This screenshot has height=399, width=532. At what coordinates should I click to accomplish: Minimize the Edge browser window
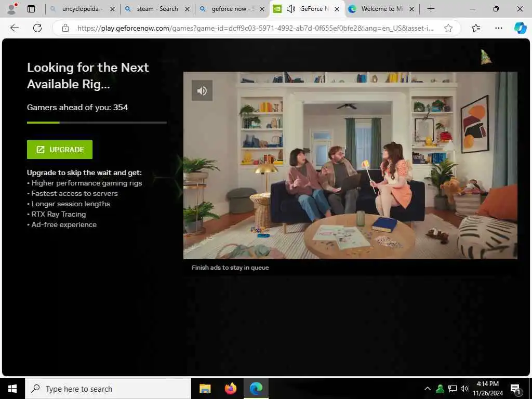point(472,9)
